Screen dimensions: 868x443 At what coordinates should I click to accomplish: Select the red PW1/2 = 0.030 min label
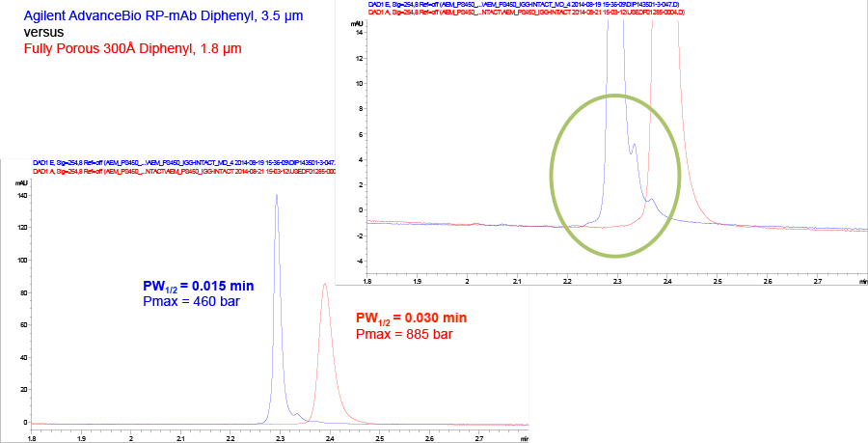pos(412,318)
